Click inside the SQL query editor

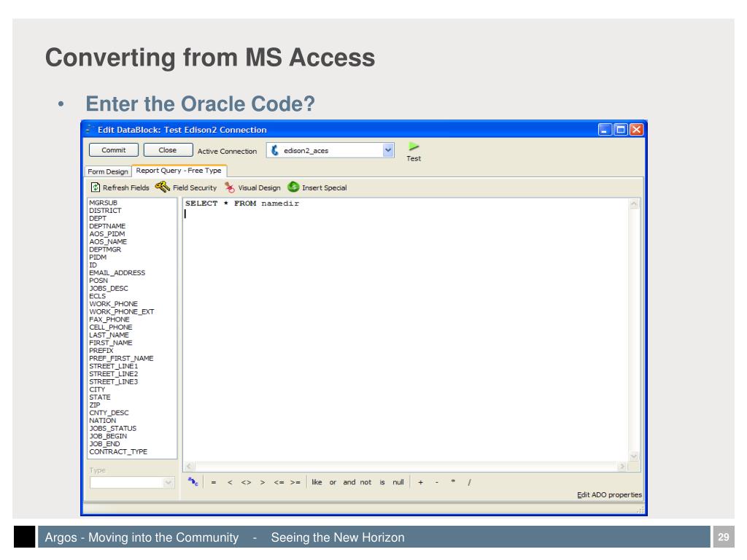pyautogui.click(x=406, y=329)
